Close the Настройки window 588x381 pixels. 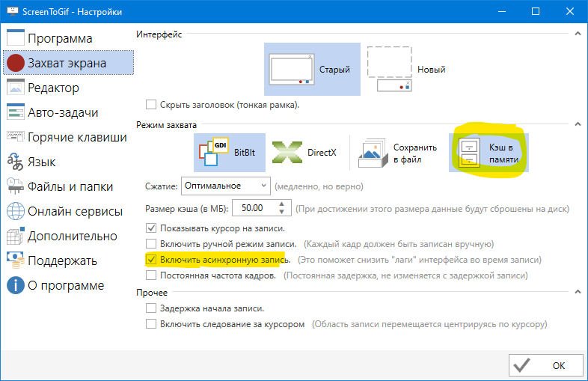570,11
